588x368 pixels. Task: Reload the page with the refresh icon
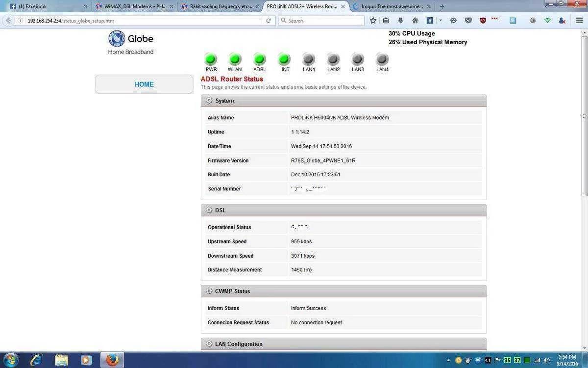[x=269, y=21]
